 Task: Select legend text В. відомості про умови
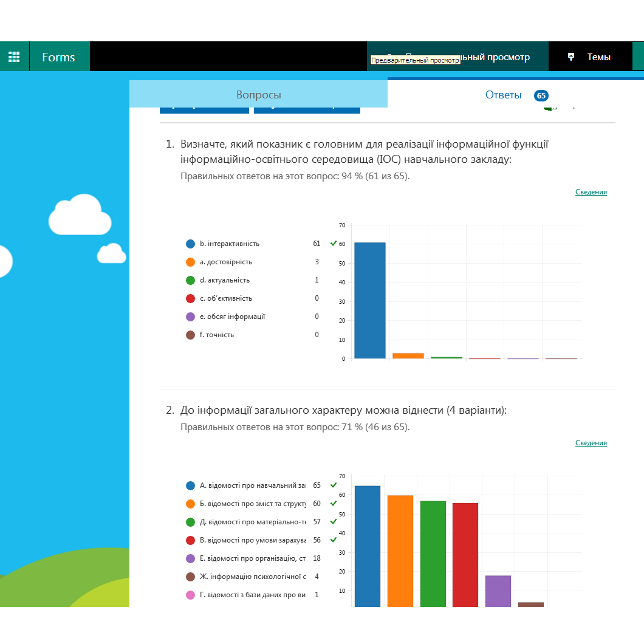click(x=253, y=540)
